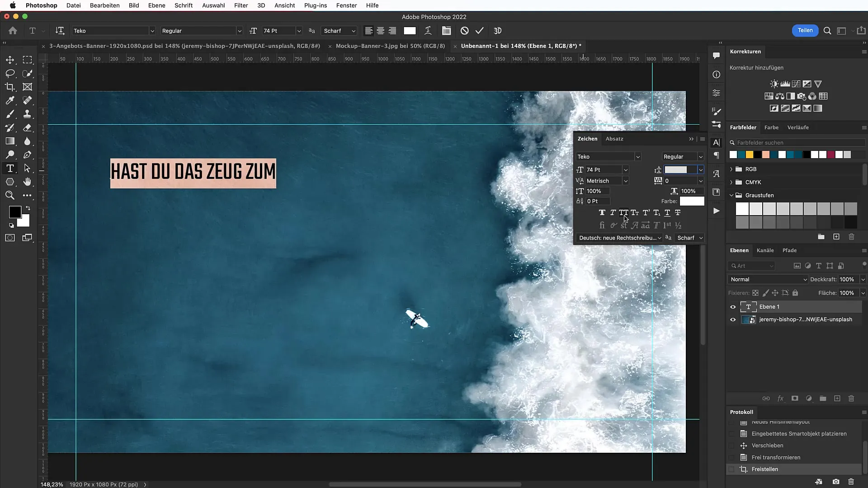Open the Ebene menu in menu bar
The height and width of the screenshot is (488, 868).
click(156, 5)
